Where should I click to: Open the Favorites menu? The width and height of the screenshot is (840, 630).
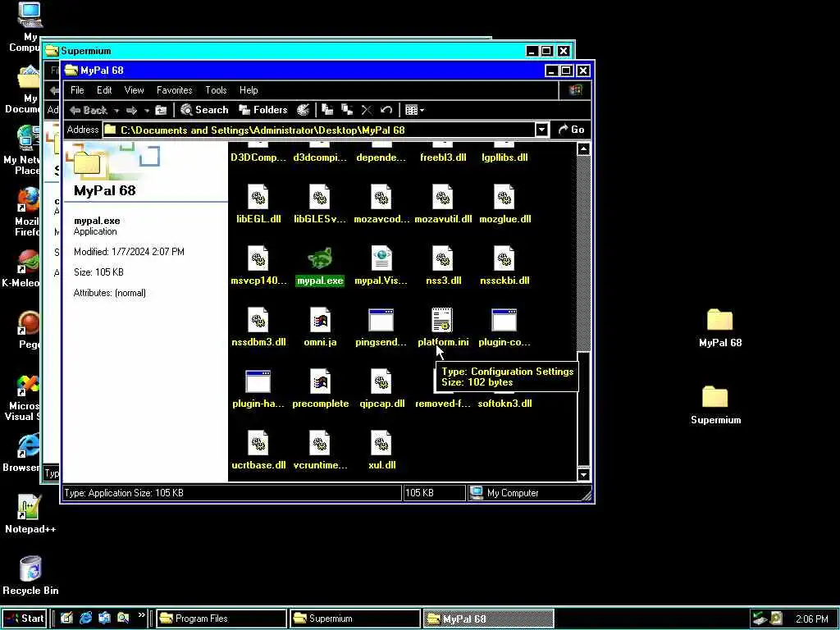pos(174,90)
